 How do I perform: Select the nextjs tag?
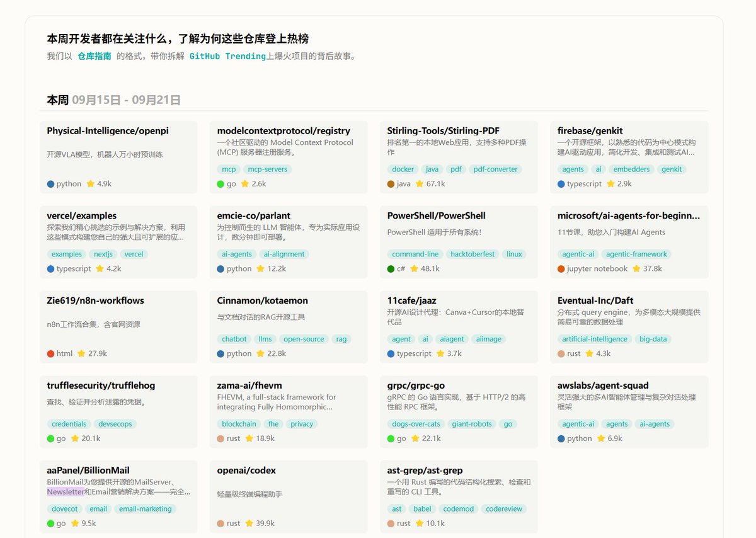tap(103, 255)
